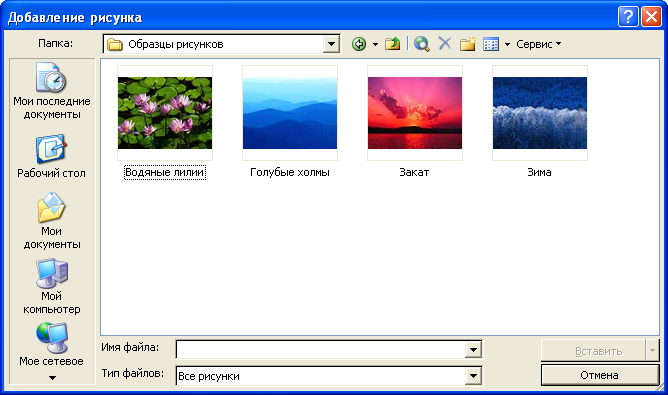668x395 pixels.
Task: Open Мое сетевое places in sidebar
Action: tap(52, 344)
